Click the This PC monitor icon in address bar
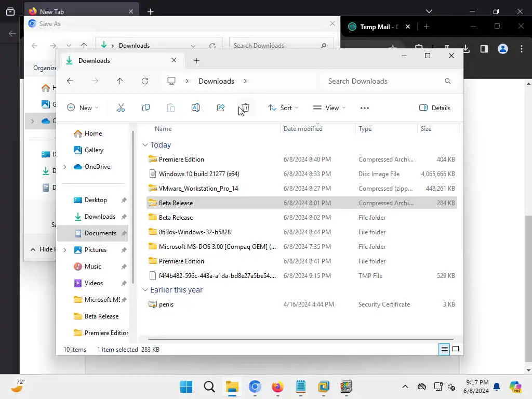Image resolution: width=532 pixels, height=399 pixels. click(x=171, y=81)
